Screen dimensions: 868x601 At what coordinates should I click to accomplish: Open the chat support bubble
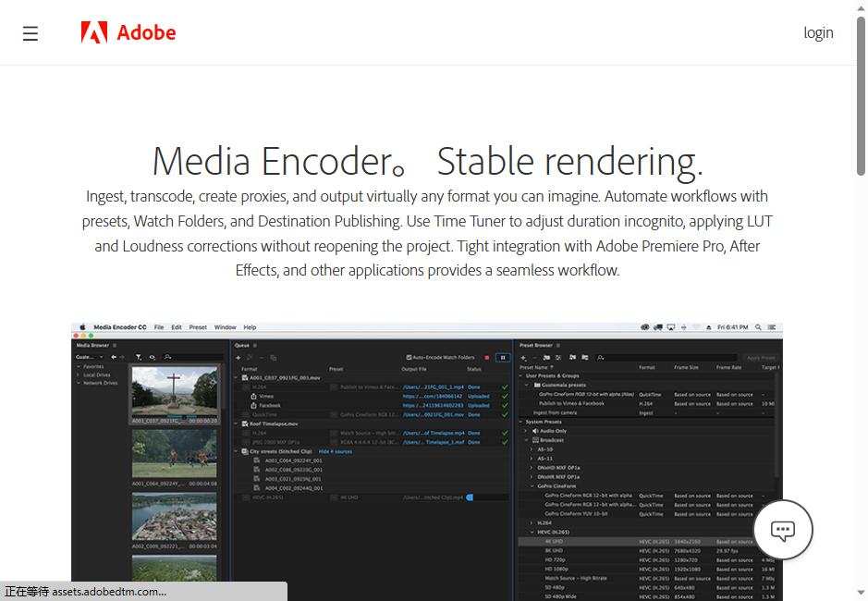783,531
